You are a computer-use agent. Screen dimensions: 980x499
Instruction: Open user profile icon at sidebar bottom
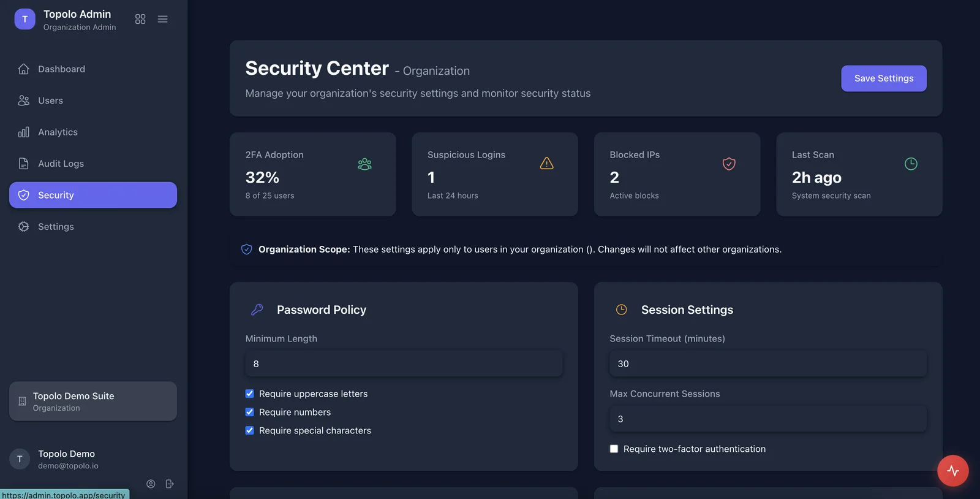coord(151,484)
